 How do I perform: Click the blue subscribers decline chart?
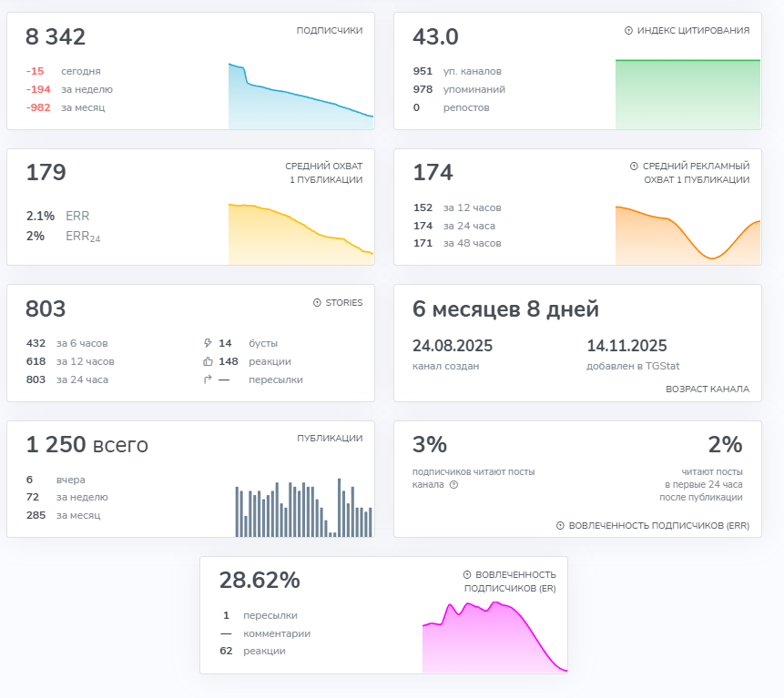[x=301, y=96]
